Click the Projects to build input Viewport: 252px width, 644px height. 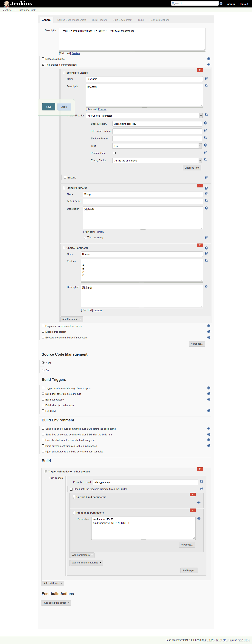click(x=145, y=482)
